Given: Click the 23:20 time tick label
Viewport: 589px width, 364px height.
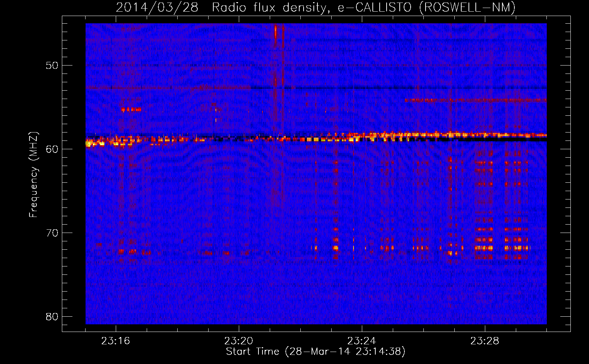Looking at the screenshot, I should pos(239,341).
